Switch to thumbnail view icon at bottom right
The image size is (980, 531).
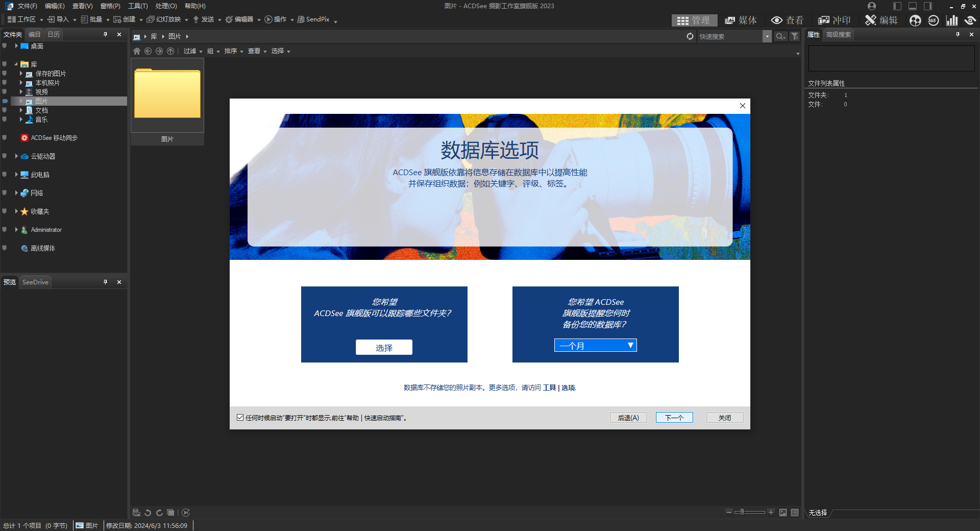pyautogui.click(x=783, y=513)
